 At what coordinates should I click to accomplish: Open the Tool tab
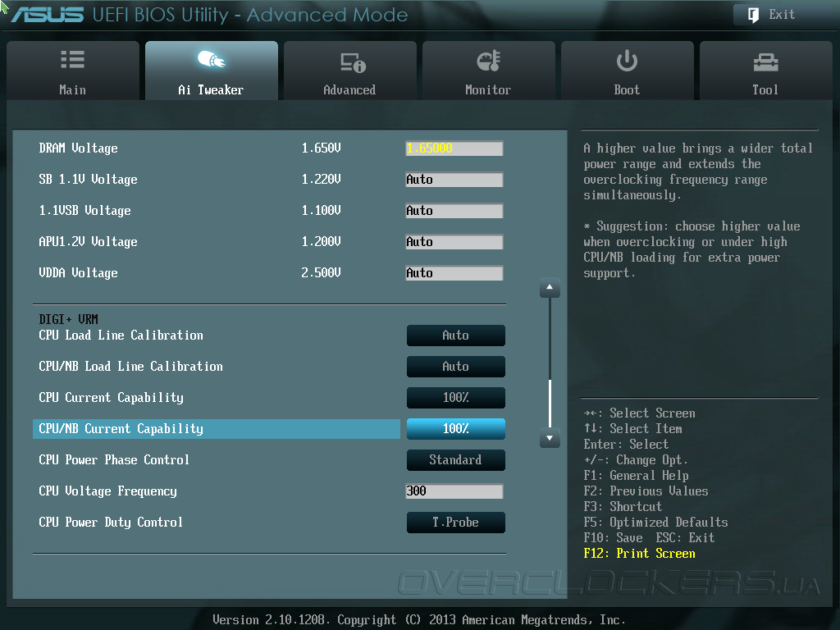[765, 71]
